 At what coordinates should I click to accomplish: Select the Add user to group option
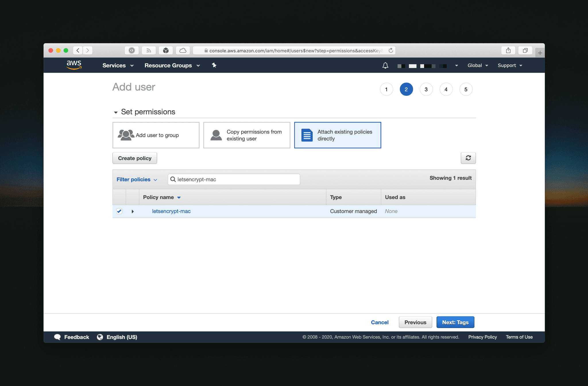pos(156,135)
